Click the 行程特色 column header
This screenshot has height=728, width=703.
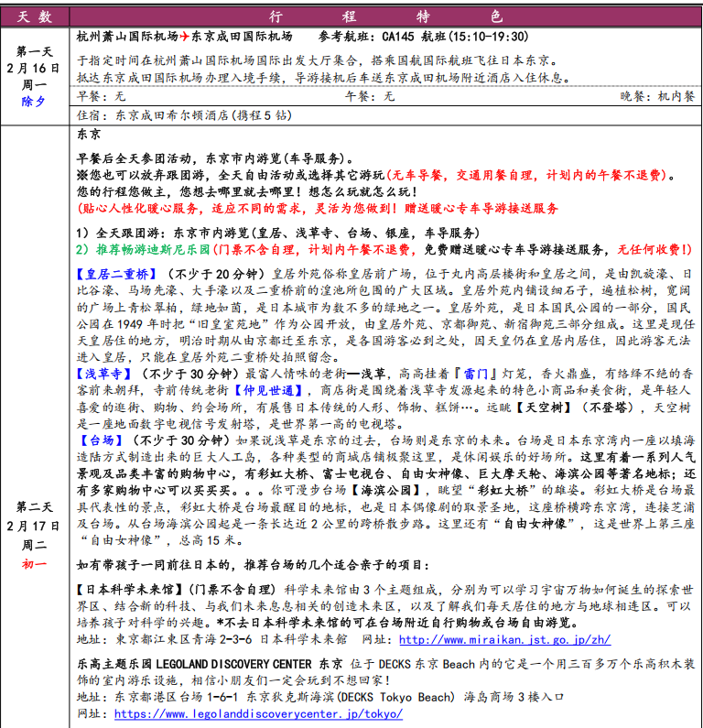[x=385, y=16]
